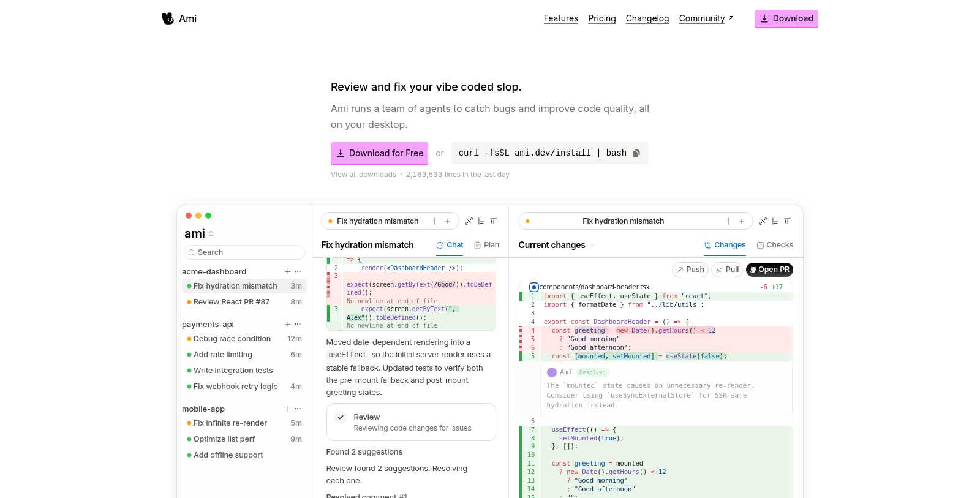Viewport: 980px width, 498px height.
Task: Switch to the Checks tab
Action: click(775, 245)
